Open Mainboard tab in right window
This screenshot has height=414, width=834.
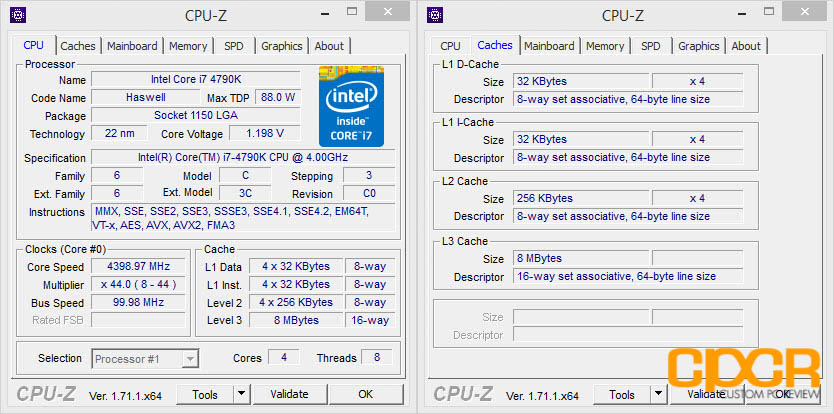coord(549,46)
